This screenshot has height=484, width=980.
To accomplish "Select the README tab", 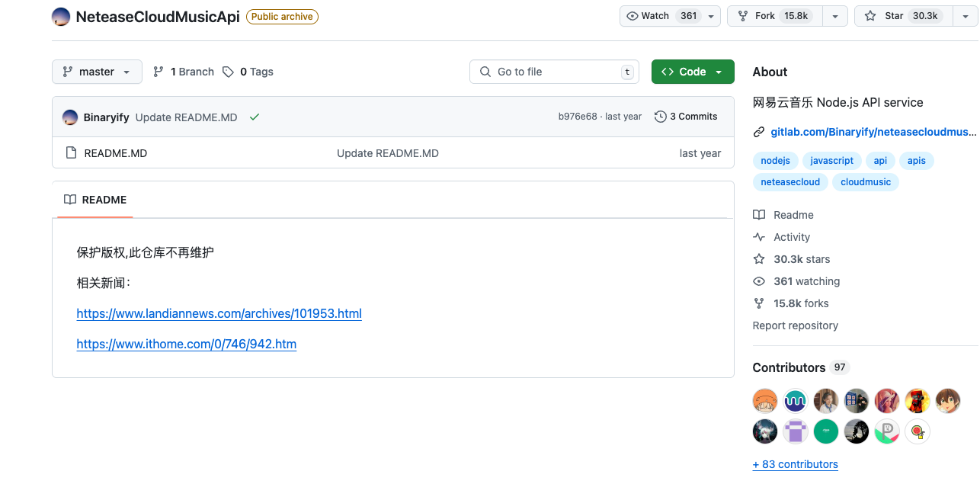I will 95,200.
